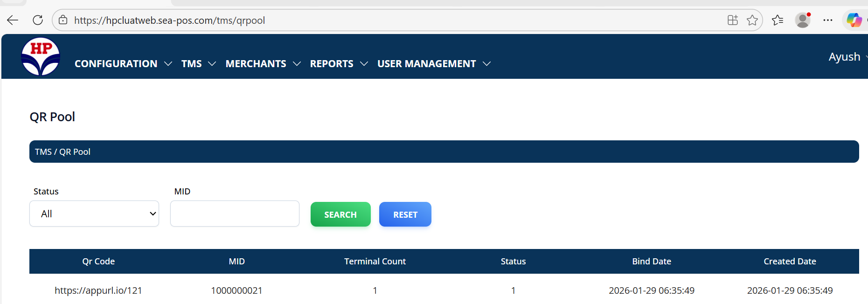Open browser favorites list icon
Viewport: 868px width, 304px height.
click(777, 20)
